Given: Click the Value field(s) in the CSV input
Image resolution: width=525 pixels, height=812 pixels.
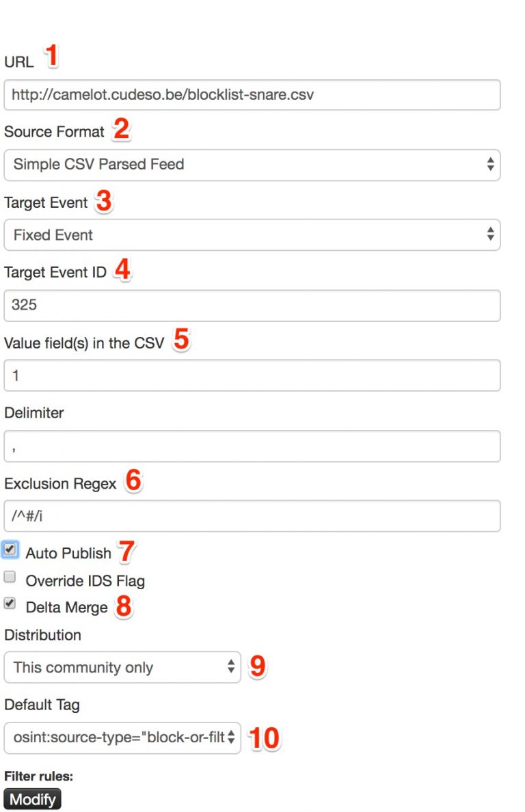Looking at the screenshot, I should (x=253, y=375).
